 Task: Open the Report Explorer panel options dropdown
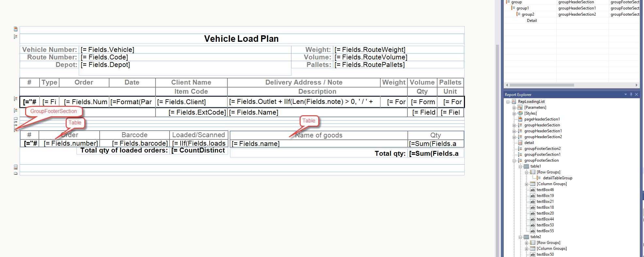click(x=626, y=94)
